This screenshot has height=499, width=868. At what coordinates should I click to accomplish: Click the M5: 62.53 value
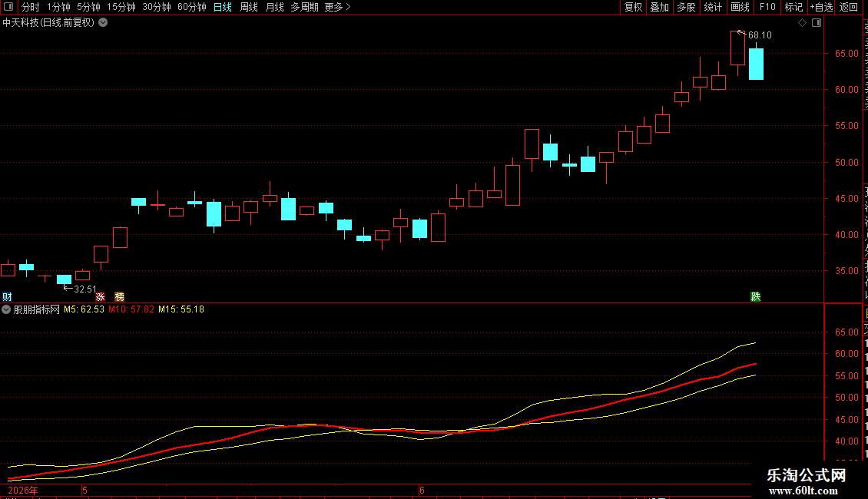tap(84, 310)
